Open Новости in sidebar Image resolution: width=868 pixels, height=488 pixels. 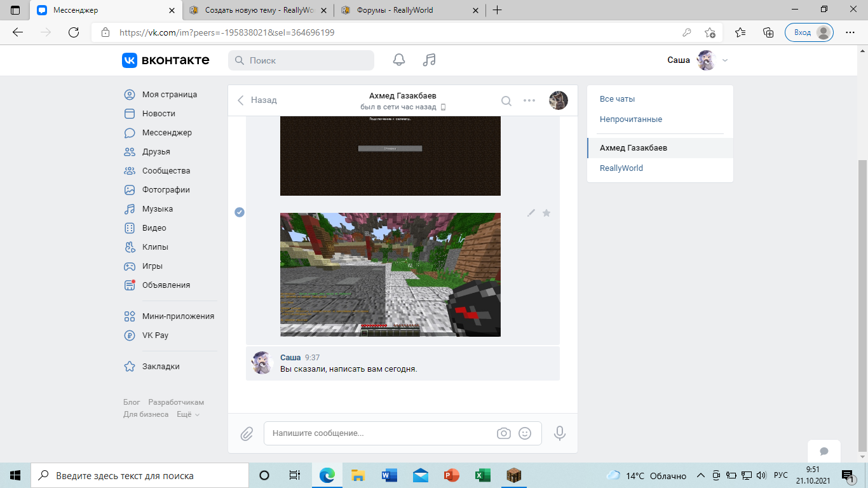tap(150, 114)
